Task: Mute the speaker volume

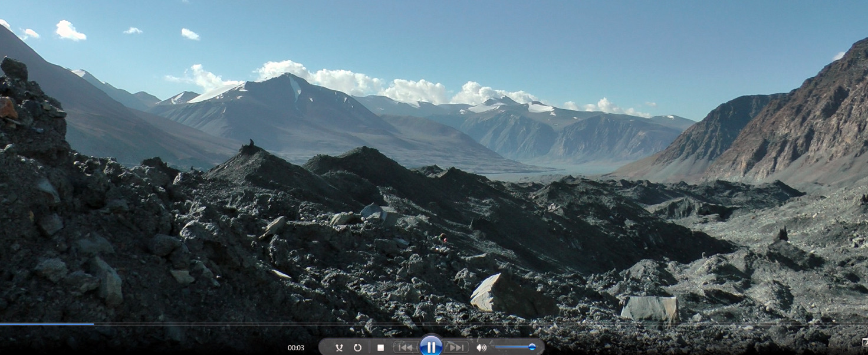Action: point(482,348)
